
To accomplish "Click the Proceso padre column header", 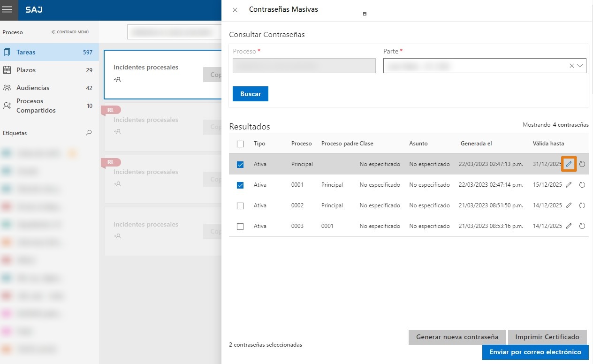I will click(340, 144).
